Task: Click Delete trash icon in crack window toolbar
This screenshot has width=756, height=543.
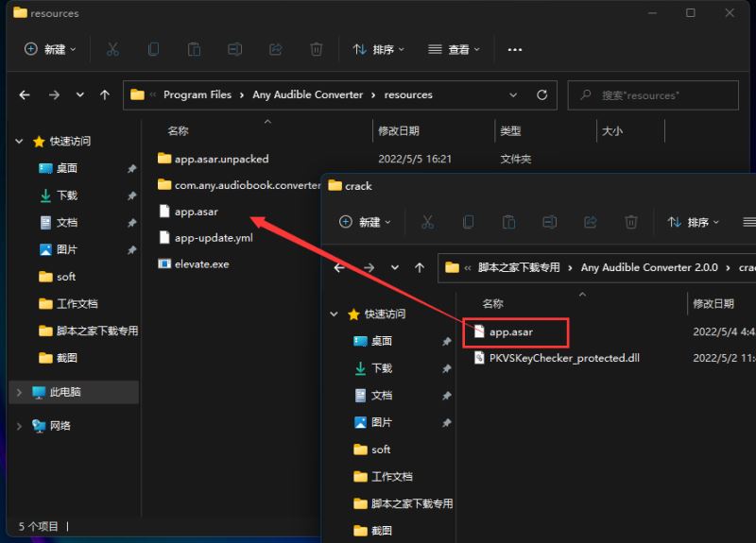Action: 630,222
